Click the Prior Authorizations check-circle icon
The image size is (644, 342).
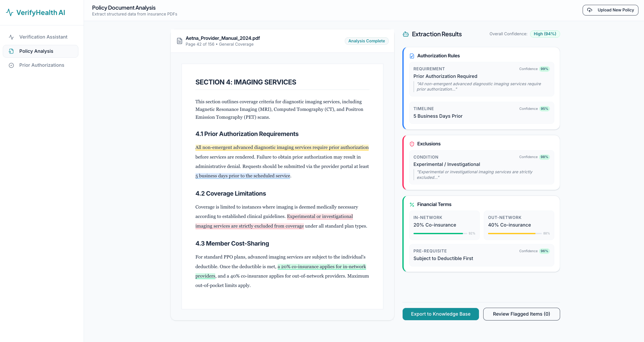coord(11,65)
